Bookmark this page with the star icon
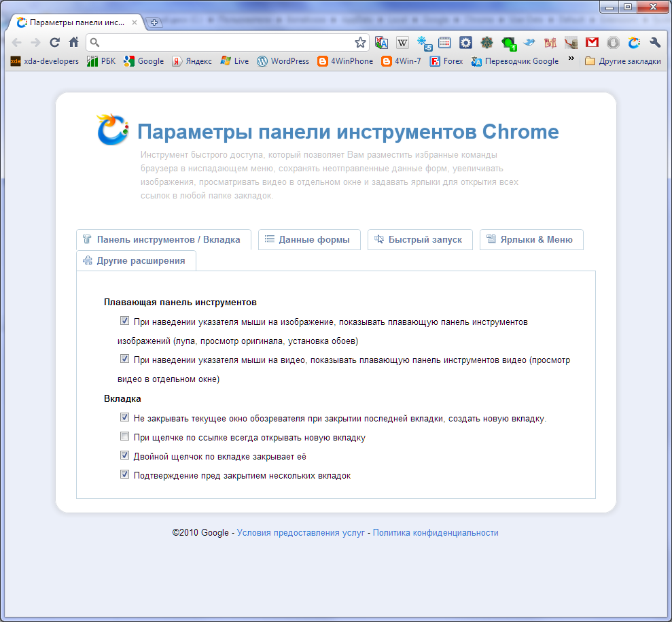The width and height of the screenshot is (672, 622). [360, 42]
